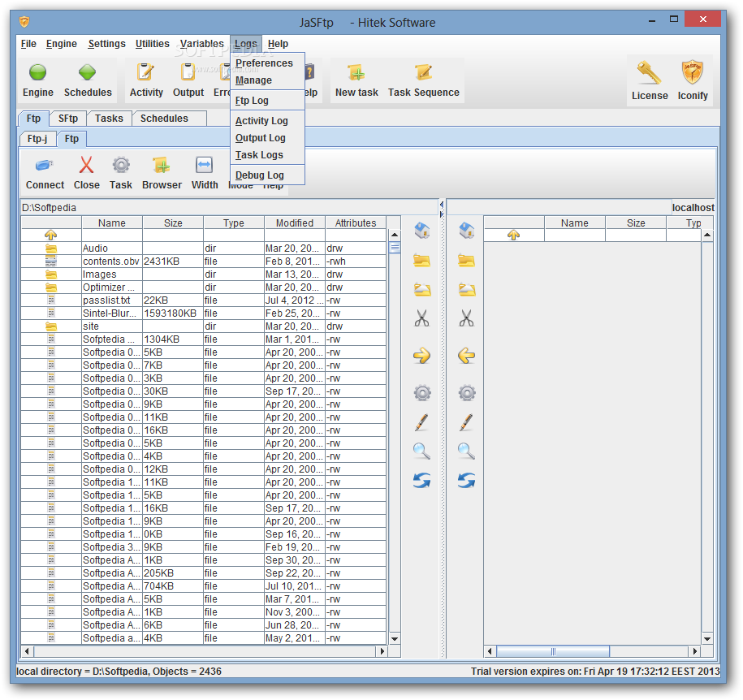Click local vertical scrollbar down arrow
743x700 pixels.
tap(395, 638)
